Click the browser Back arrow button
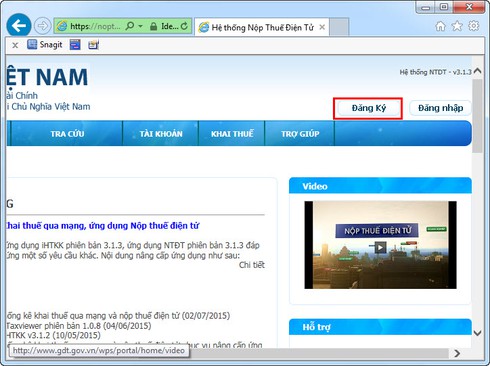The image size is (490, 366). pyautogui.click(x=19, y=25)
